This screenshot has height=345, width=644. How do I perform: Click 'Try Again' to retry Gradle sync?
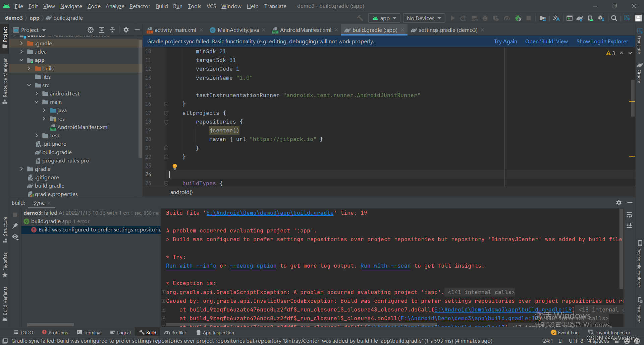(x=505, y=41)
